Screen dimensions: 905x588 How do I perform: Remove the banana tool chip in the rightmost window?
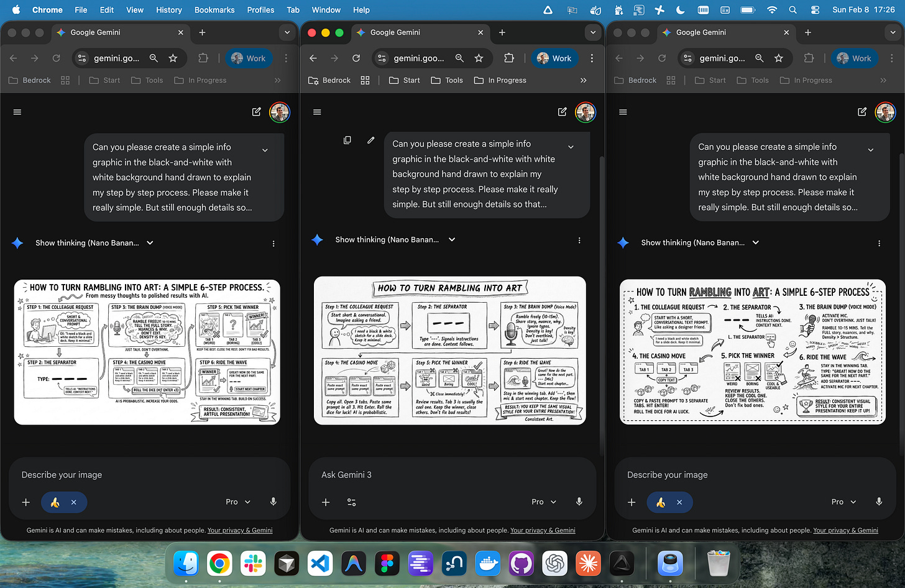[x=679, y=502]
